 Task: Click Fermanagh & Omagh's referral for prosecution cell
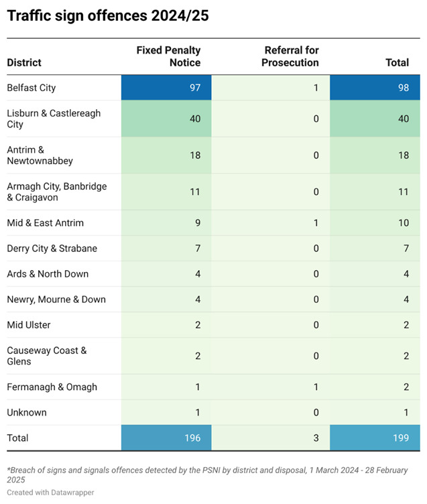(x=271, y=387)
